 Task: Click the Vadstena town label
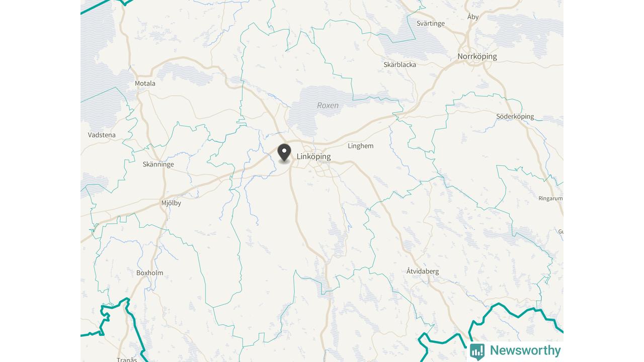tap(102, 135)
